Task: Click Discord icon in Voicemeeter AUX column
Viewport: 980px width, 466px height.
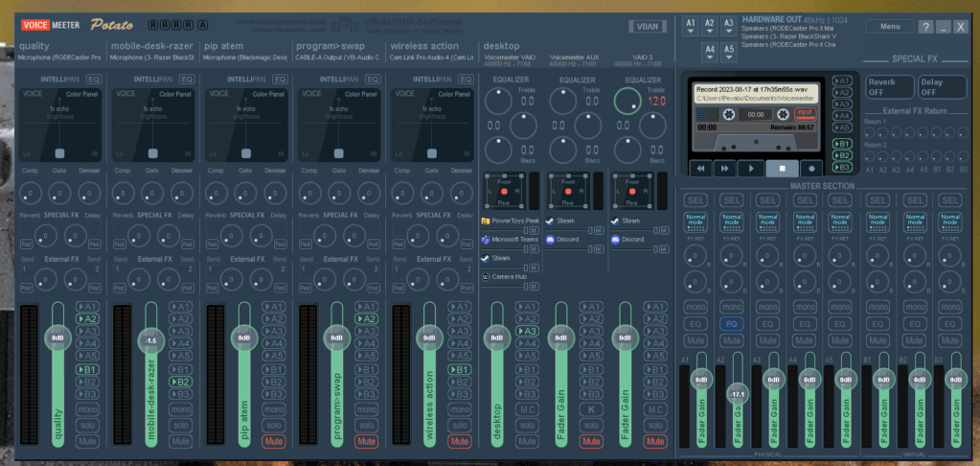Action: click(x=550, y=240)
